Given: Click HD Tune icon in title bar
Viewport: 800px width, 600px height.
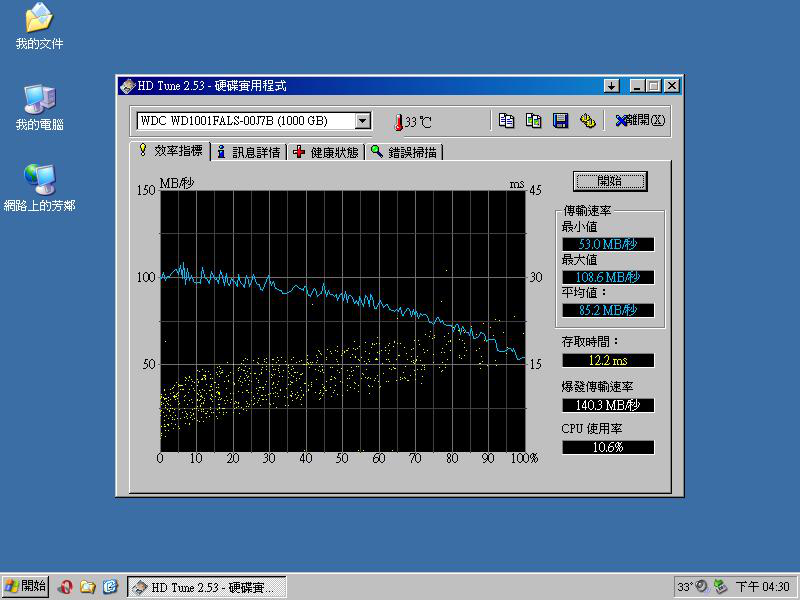Looking at the screenshot, I should (x=127, y=86).
